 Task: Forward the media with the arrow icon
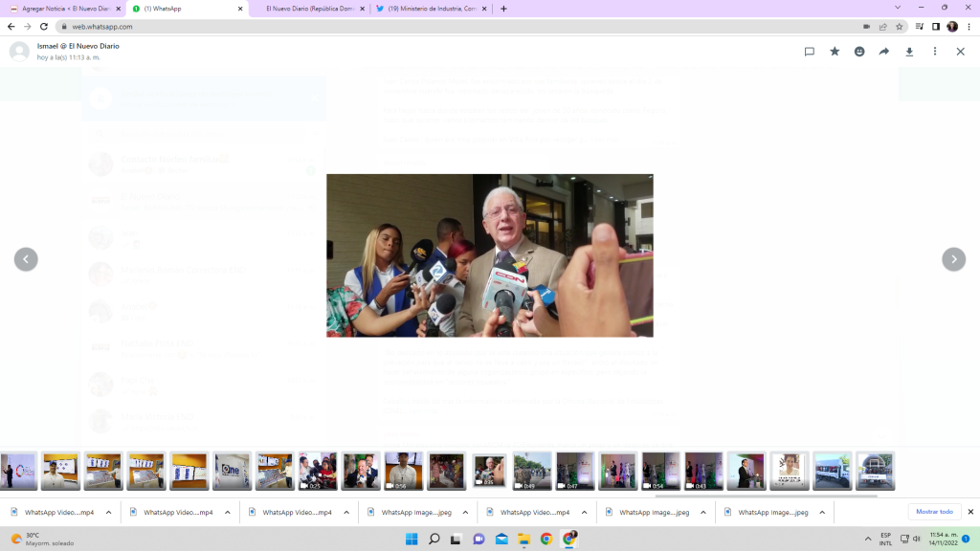point(884,52)
